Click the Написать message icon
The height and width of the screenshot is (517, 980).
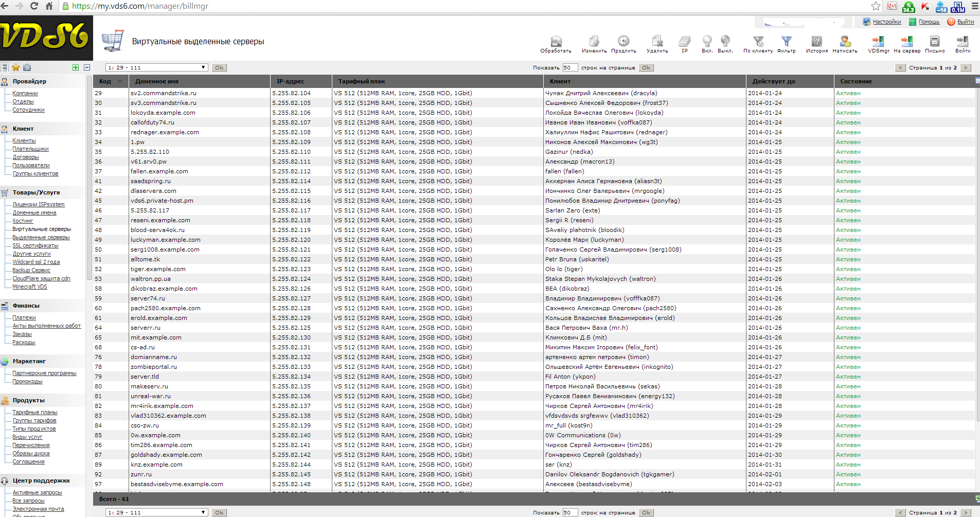point(845,42)
